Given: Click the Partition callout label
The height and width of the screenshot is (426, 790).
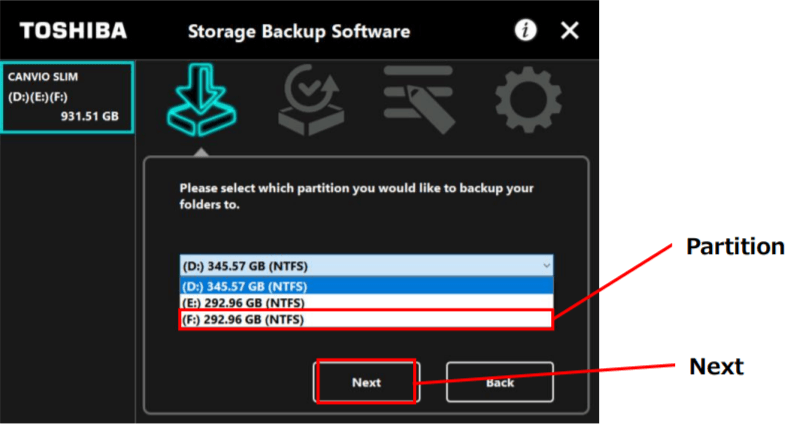Looking at the screenshot, I should tap(735, 246).
